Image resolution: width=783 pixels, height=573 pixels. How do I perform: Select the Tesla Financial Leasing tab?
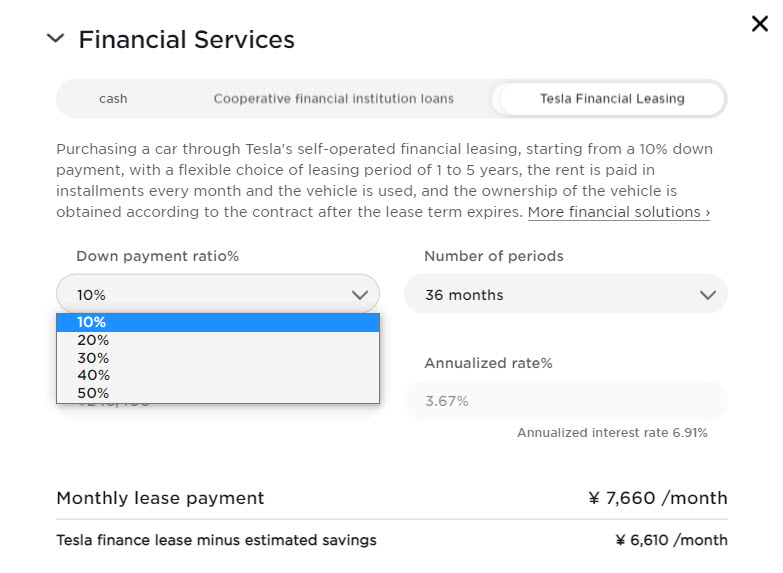tap(611, 99)
